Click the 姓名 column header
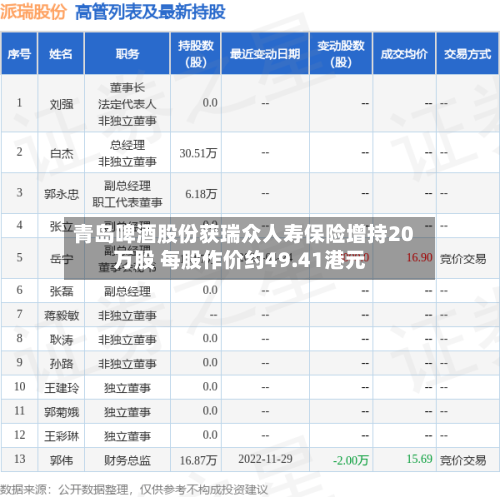This screenshot has width=500, height=497. (x=61, y=54)
